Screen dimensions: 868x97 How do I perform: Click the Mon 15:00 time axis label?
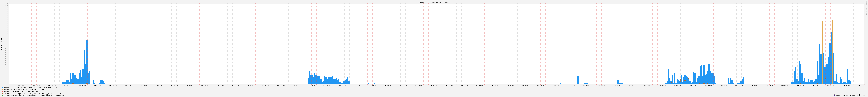click(708, 85)
